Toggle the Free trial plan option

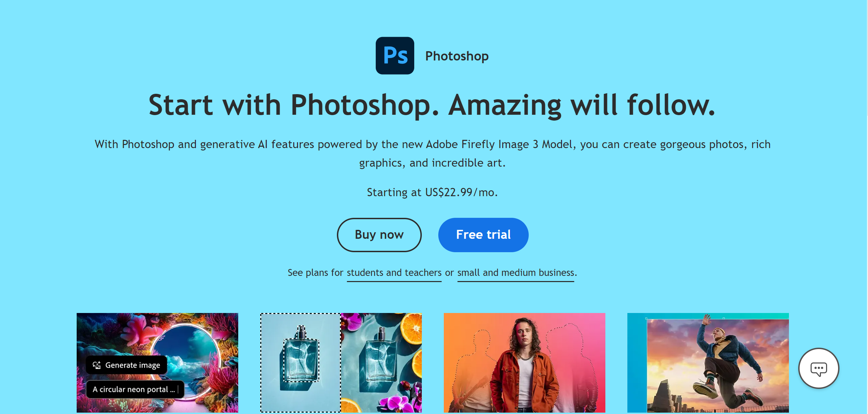(483, 234)
